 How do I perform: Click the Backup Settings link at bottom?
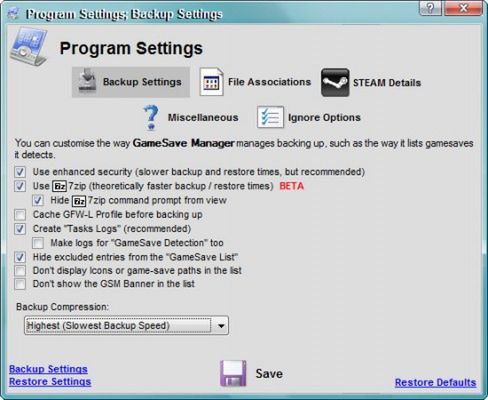point(48,369)
